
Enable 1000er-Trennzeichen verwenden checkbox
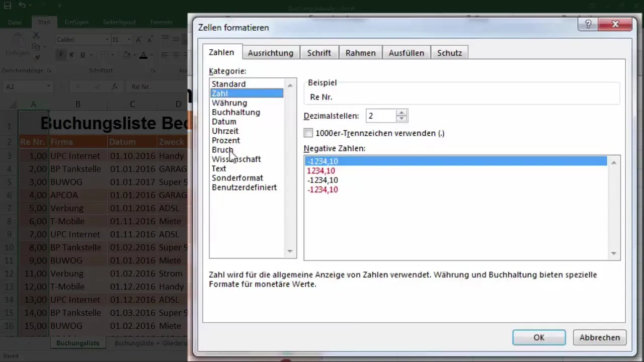pyautogui.click(x=308, y=133)
